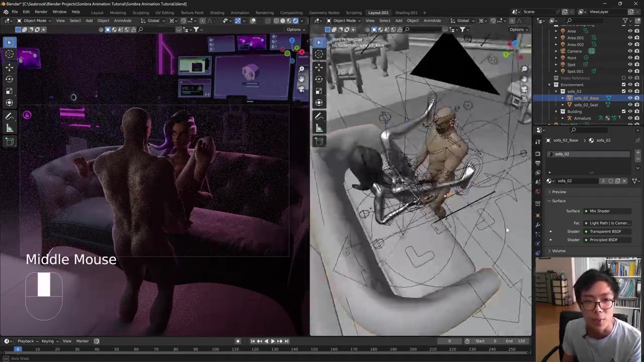Open the Render menu

[41, 12]
